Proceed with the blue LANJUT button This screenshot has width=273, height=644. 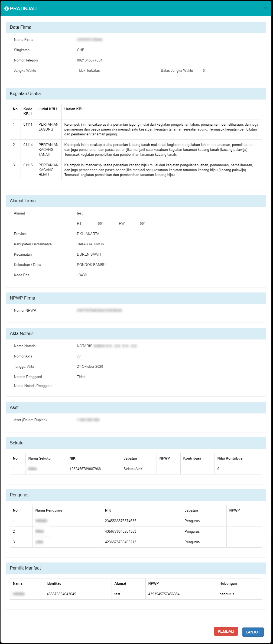pyautogui.click(x=253, y=632)
